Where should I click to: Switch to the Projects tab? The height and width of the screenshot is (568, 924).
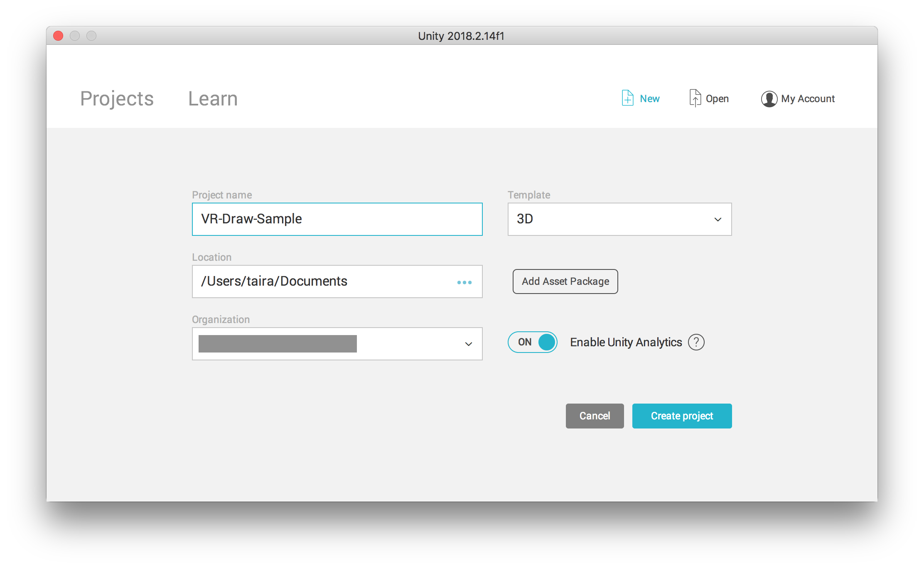117,99
